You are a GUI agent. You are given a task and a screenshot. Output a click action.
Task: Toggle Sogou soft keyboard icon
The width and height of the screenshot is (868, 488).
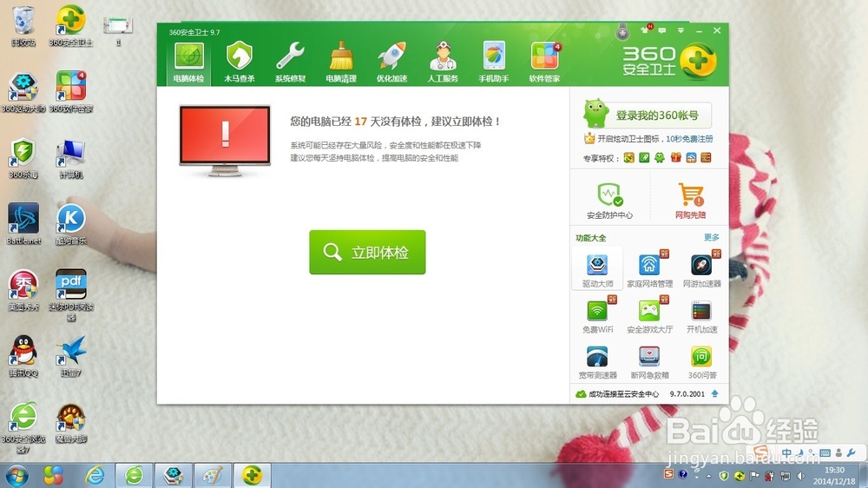tap(825, 452)
